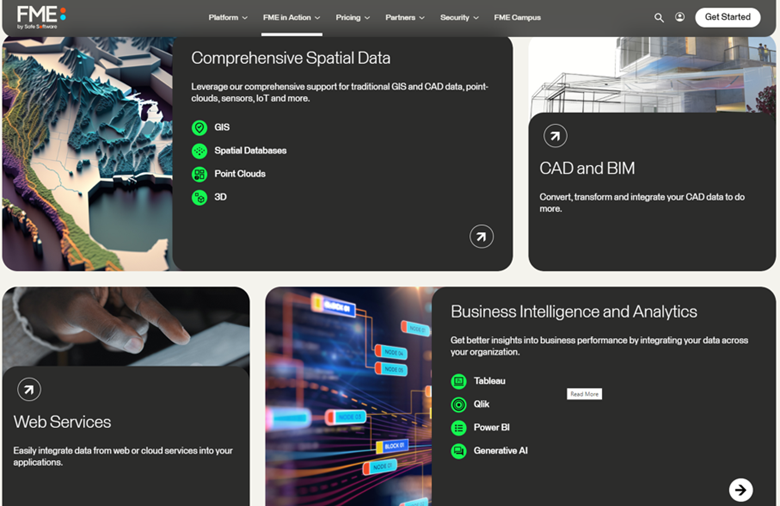Screen dimensions: 780x506
Task: Click the hand touching tablet image
Action: pyautogui.click(x=126, y=326)
